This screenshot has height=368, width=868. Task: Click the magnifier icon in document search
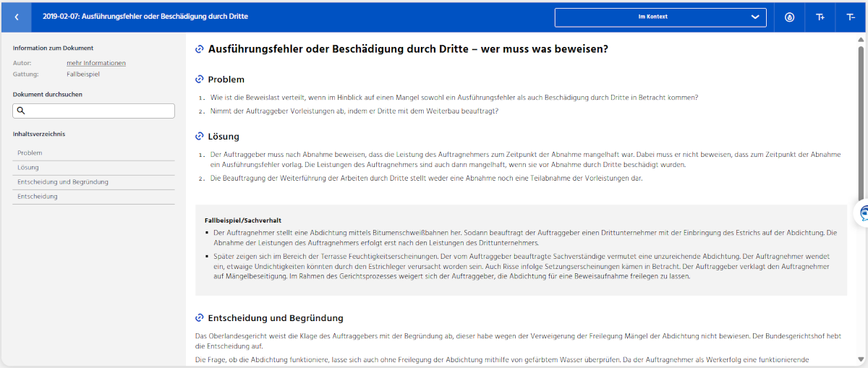(x=21, y=111)
